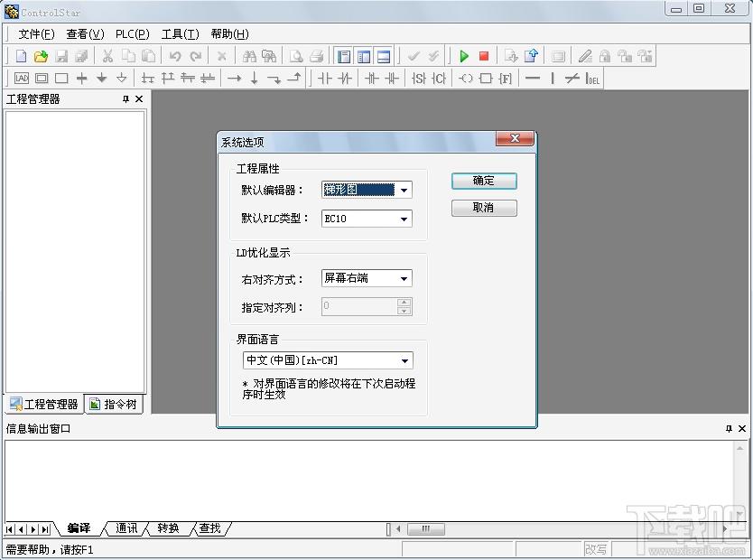Screen dimensions: 753x560
Task: Click the Open project folder icon
Action: [41, 56]
